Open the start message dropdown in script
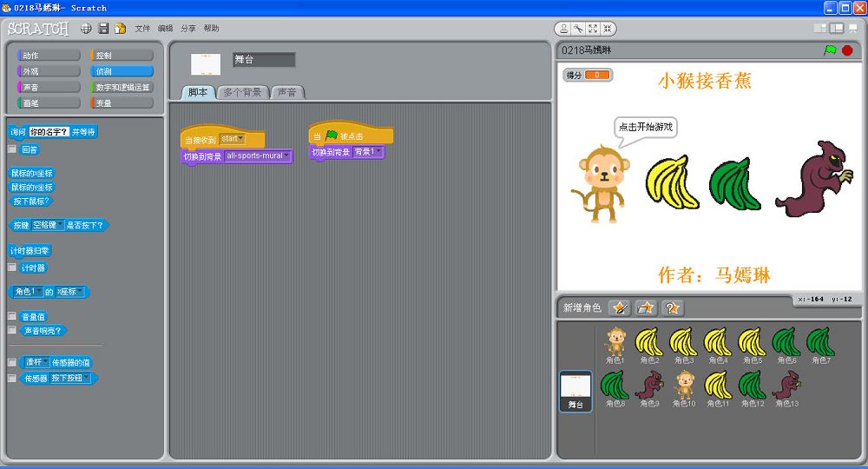 (232, 139)
